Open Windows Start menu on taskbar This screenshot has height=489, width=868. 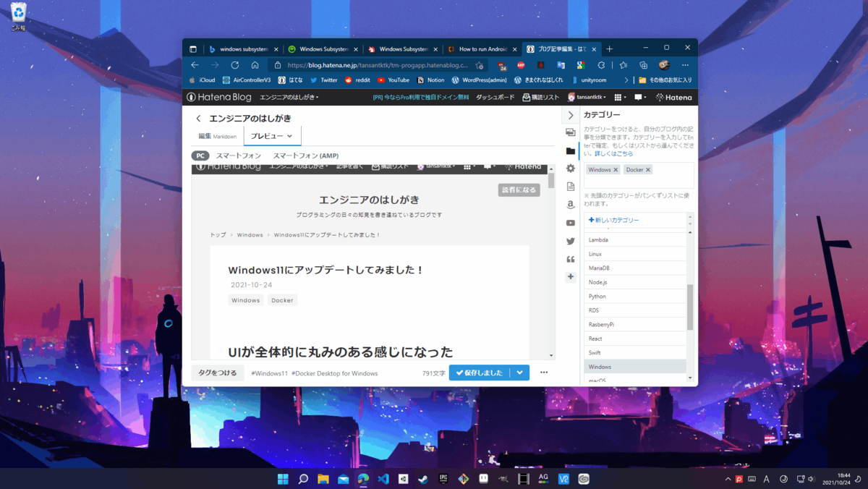283,479
